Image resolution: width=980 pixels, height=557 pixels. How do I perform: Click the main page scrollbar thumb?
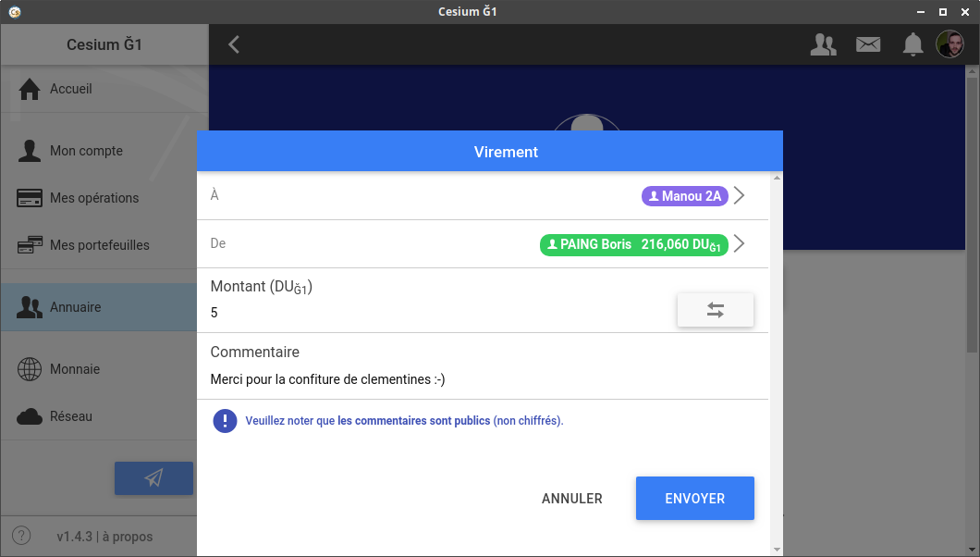click(972, 214)
